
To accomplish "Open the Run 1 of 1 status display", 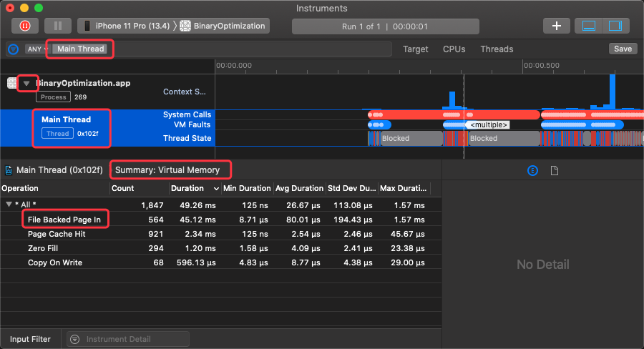I will [385, 26].
